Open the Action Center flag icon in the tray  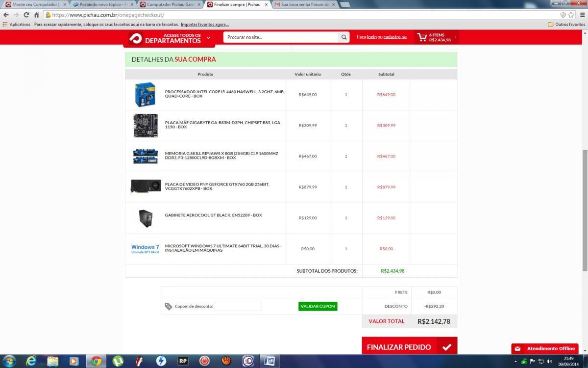click(x=533, y=361)
